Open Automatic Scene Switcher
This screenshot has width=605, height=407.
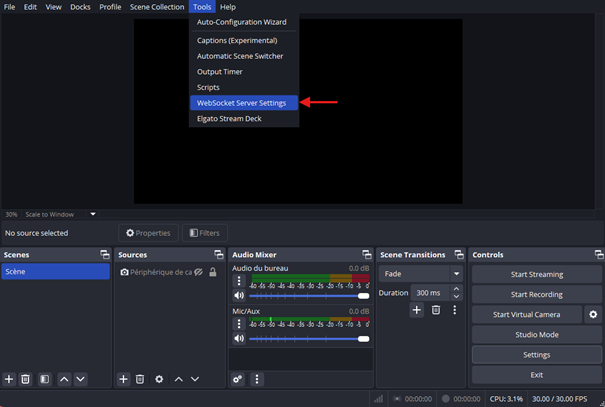tap(244, 56)
